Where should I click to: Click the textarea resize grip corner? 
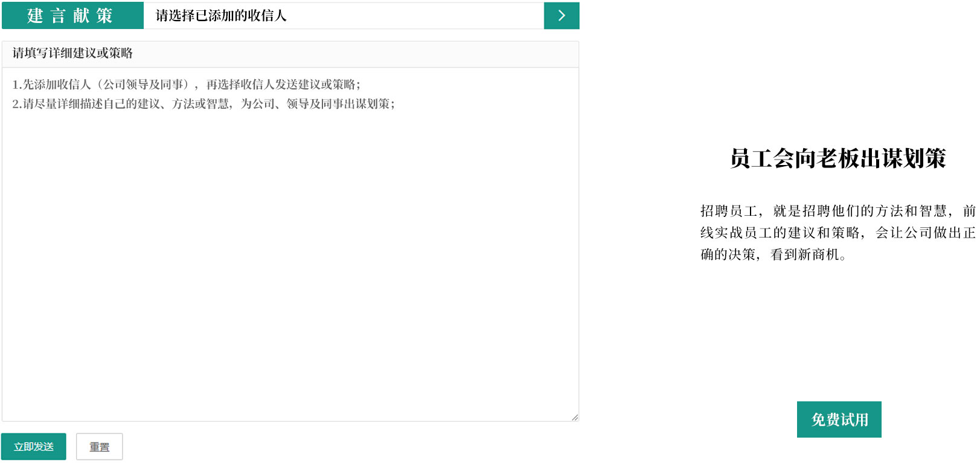(x=574, y=417)
